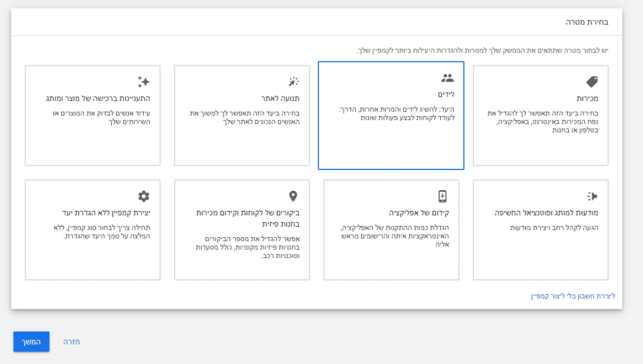
Task: Click description text under ביקורים של לקוחות
Action: pos(247,247)
